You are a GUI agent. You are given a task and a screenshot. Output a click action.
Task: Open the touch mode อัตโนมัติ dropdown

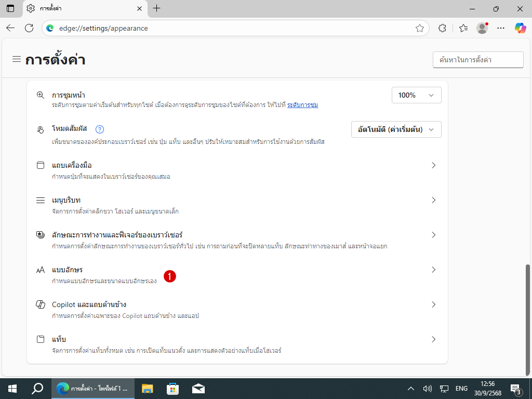[x=396, y=129]
